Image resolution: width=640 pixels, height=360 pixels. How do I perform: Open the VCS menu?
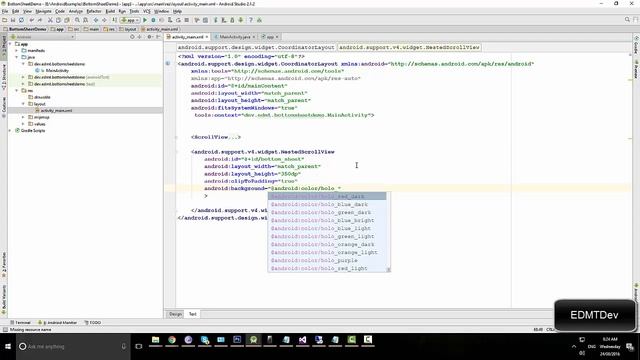click(x=147, y=11)
